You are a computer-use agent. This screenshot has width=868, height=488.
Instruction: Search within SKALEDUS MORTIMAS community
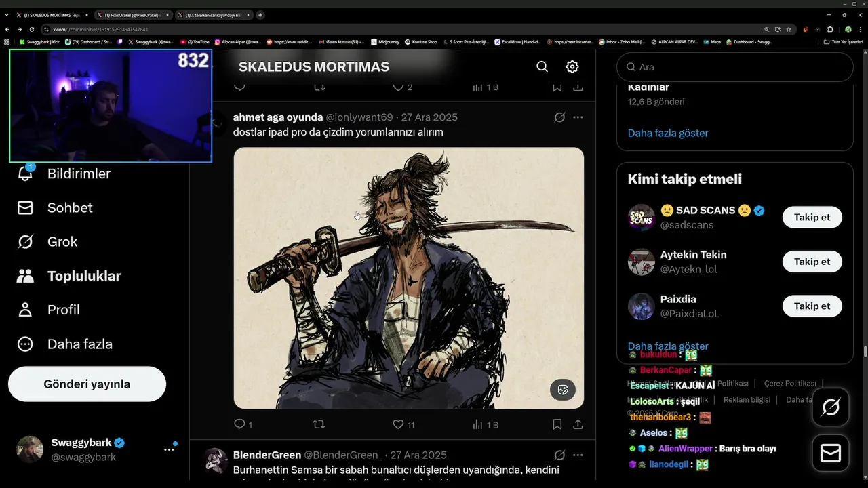pos(542,66)
